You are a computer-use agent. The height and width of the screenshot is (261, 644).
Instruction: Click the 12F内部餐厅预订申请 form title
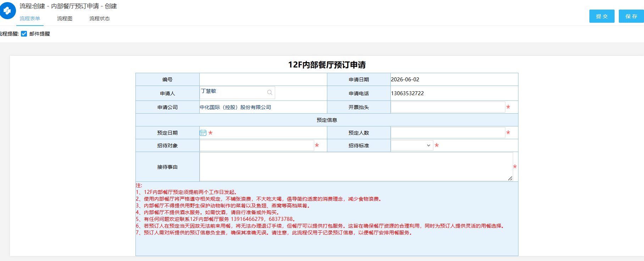[327, 65]
